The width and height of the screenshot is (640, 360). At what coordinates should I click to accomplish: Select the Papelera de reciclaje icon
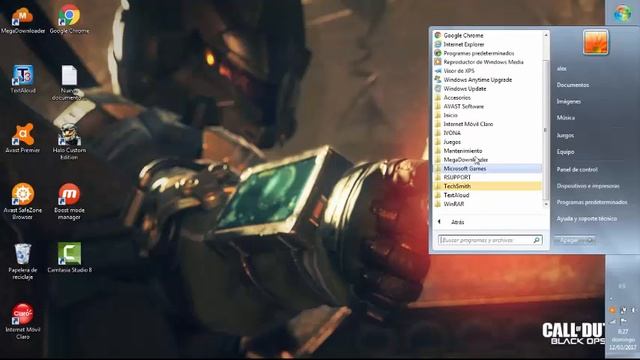pyautogui.click(x=22, y=261)
